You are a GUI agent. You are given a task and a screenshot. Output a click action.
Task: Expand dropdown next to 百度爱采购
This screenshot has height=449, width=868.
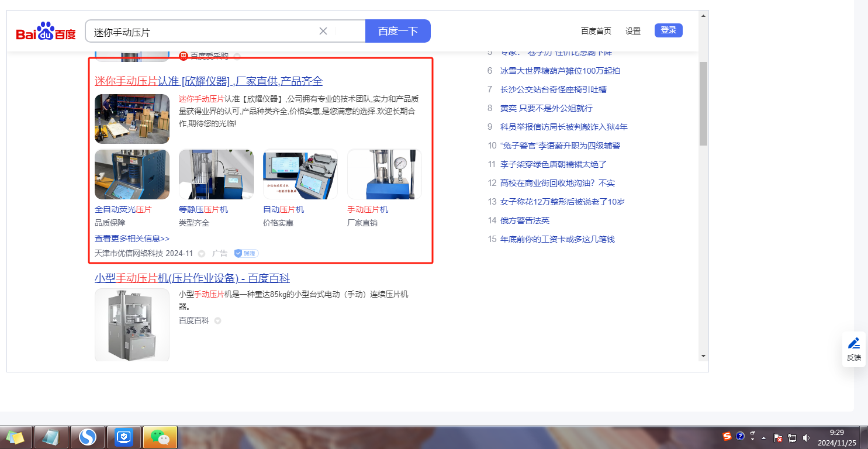(237, 56)
